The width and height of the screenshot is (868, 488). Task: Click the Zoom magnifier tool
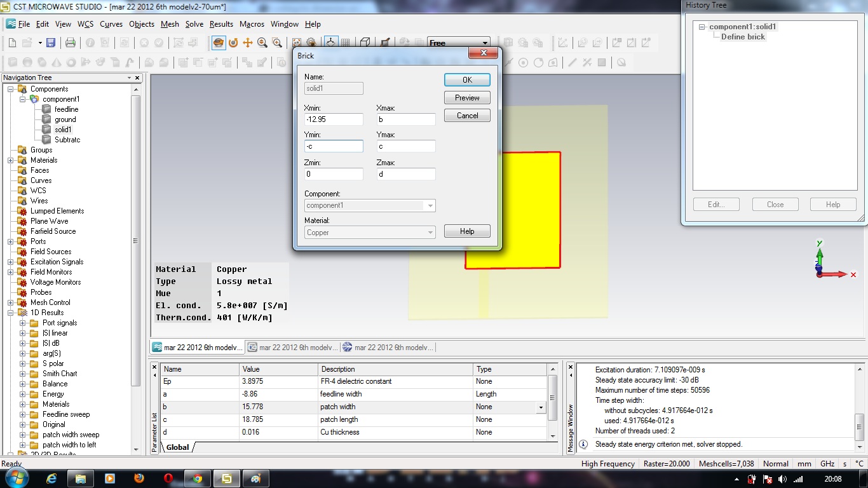click(x=262, y=43)
